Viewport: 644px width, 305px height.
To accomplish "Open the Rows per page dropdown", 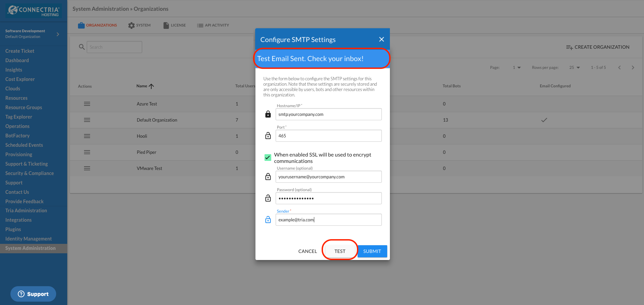I will pos(574,68).
